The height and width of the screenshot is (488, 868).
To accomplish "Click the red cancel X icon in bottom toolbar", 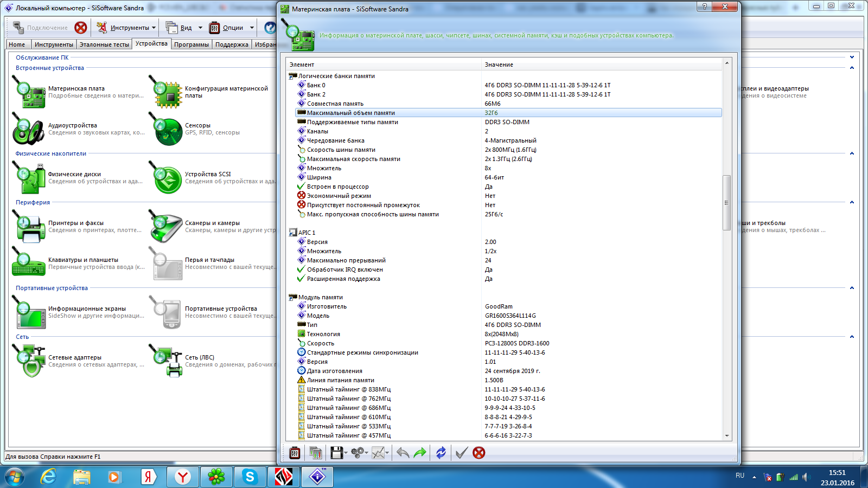I will (479, 453).
